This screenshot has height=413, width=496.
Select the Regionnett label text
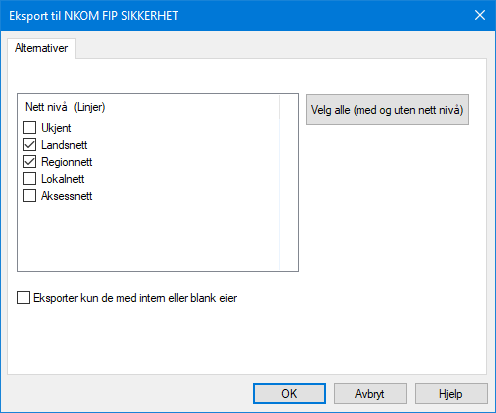67,162
